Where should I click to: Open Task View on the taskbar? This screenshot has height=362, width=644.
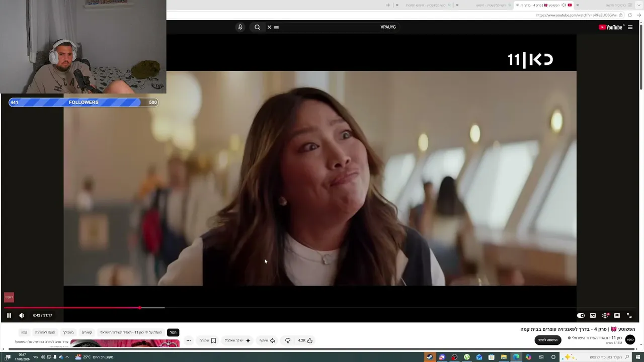click(541, 357)
